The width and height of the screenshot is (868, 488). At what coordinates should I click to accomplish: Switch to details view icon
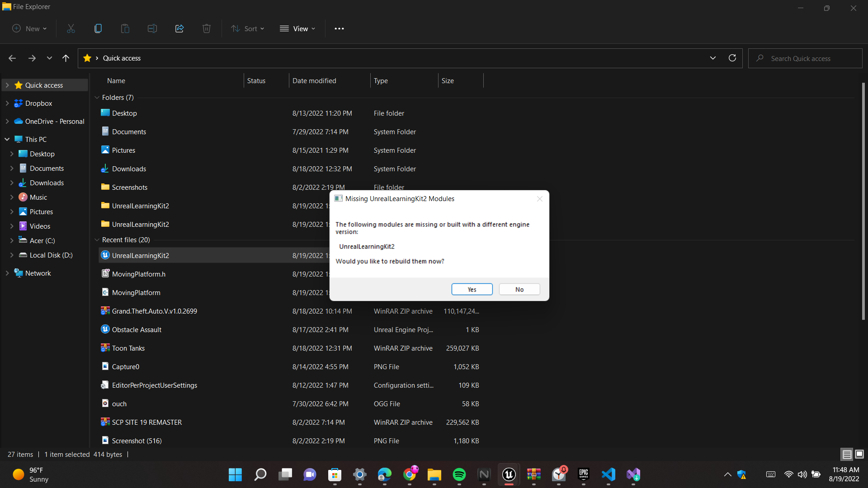(847, 454)
